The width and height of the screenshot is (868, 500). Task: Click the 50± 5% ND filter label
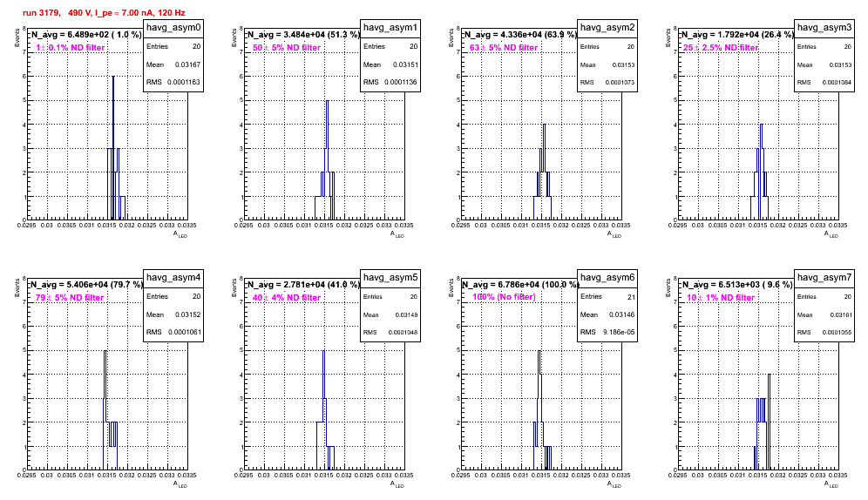(287, 48)
